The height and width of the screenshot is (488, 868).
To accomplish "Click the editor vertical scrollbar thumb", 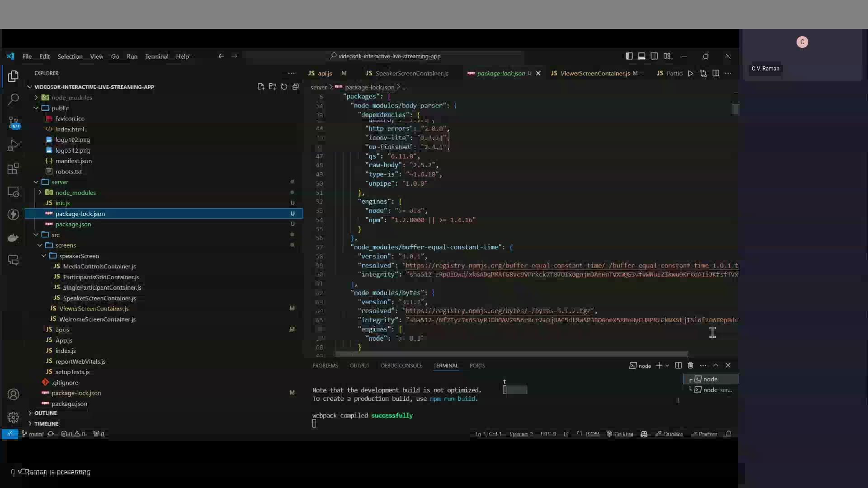I will [x=735, y=109].
